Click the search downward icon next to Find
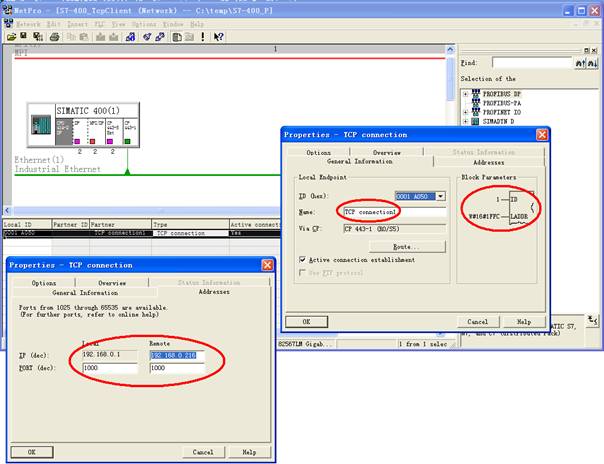The width and height of the screenshot is (604, 464). 592,63
